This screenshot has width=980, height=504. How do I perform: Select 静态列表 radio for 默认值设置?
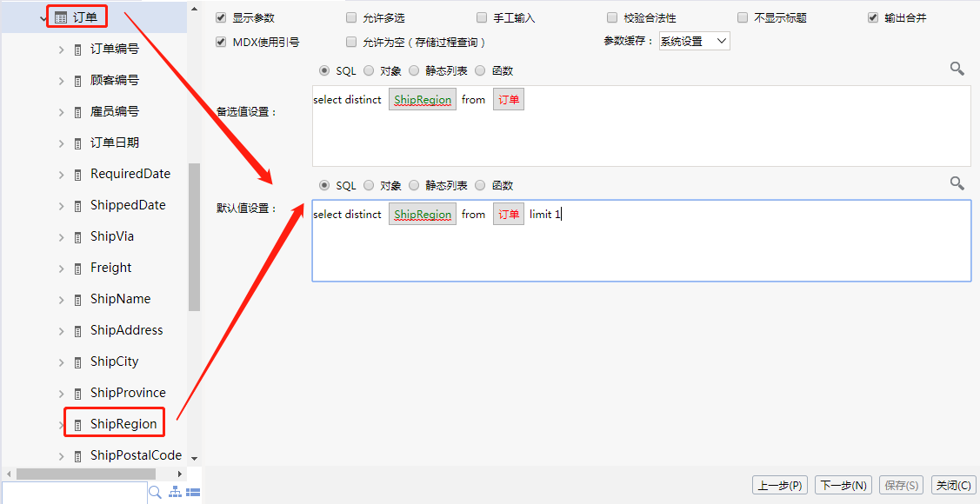(414, 185)
